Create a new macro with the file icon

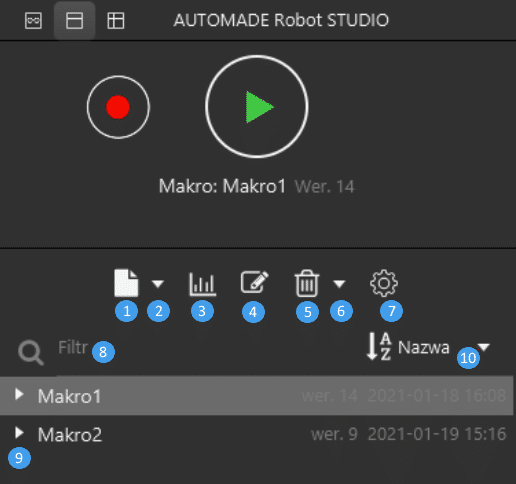(x=126, y=283)
